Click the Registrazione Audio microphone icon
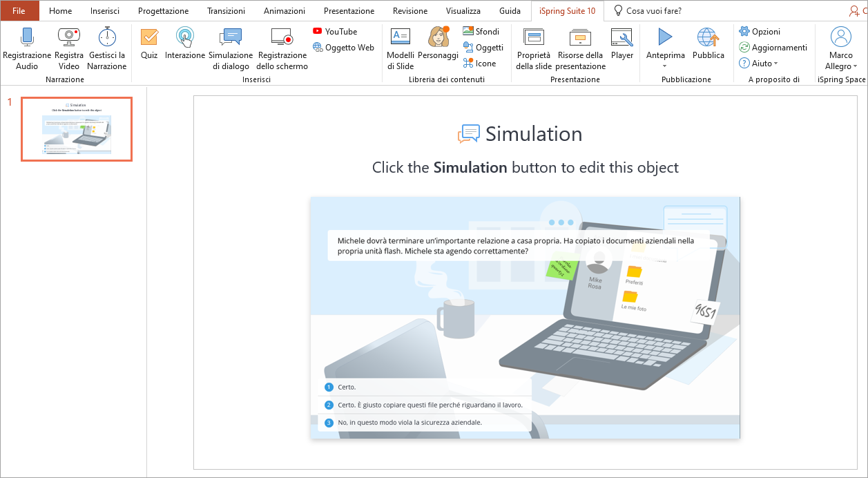Screen dimensions: 868x478 pos(27,38)
